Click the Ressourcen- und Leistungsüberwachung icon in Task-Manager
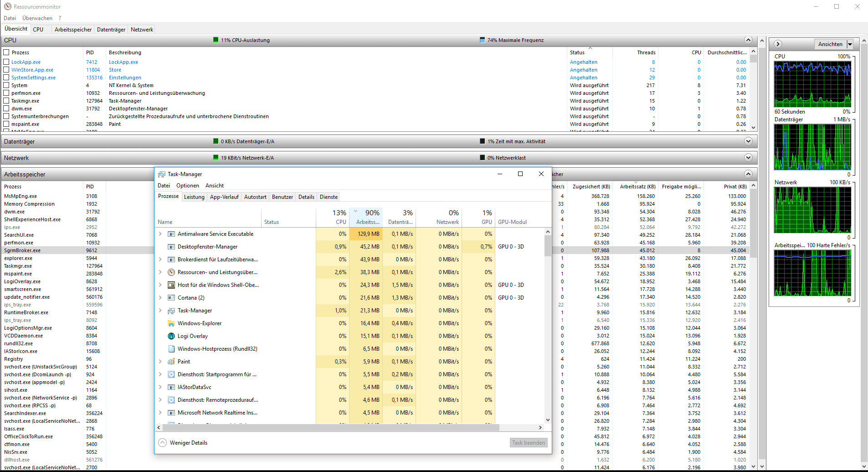This screenshot has width=868, height=472. 171,272
